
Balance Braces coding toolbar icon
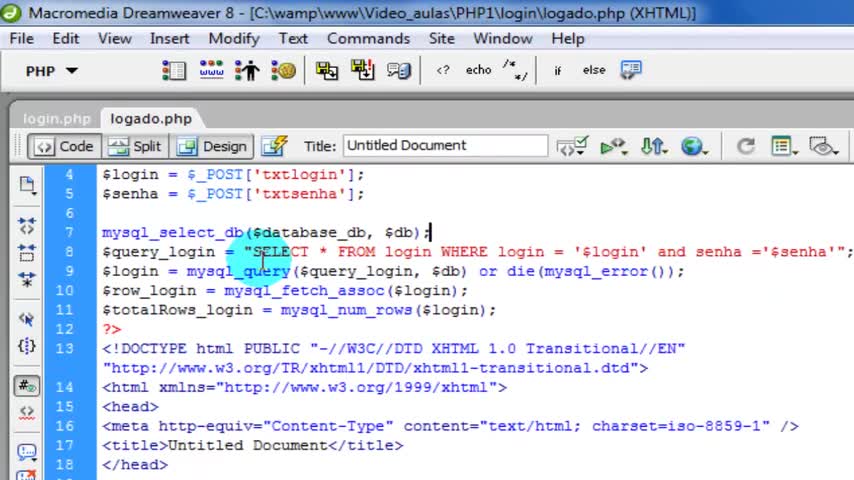coord(27,345)
